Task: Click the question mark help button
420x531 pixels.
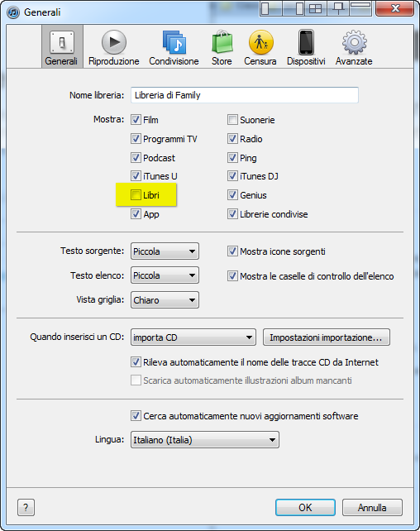Action: click(26, 507)
